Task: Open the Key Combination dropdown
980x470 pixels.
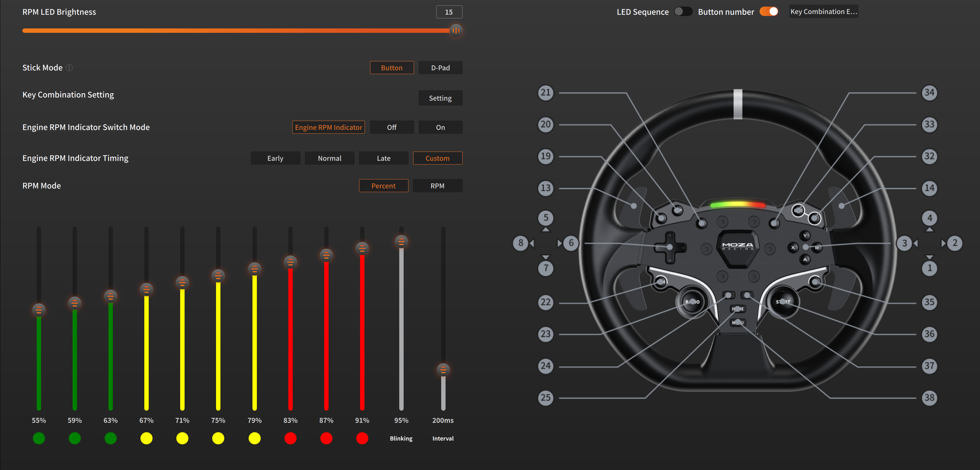Action: (x=824, y=11)
